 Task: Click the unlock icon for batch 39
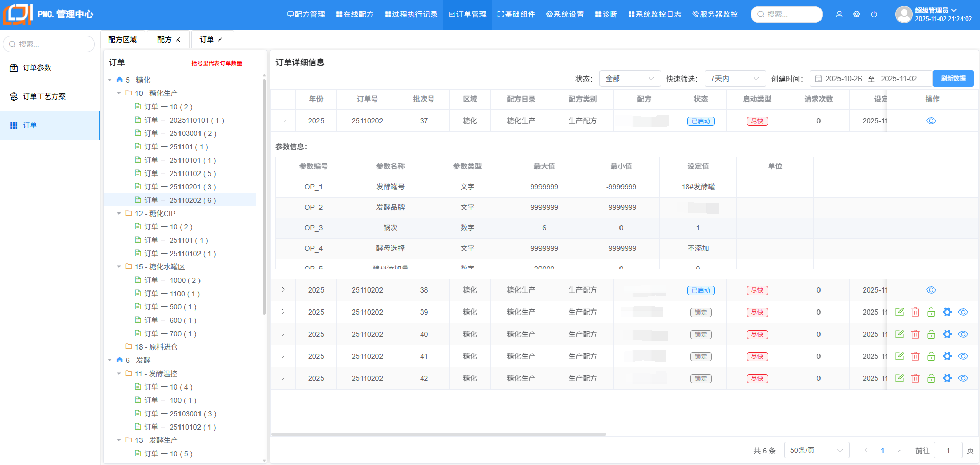(x=931, y=312)
